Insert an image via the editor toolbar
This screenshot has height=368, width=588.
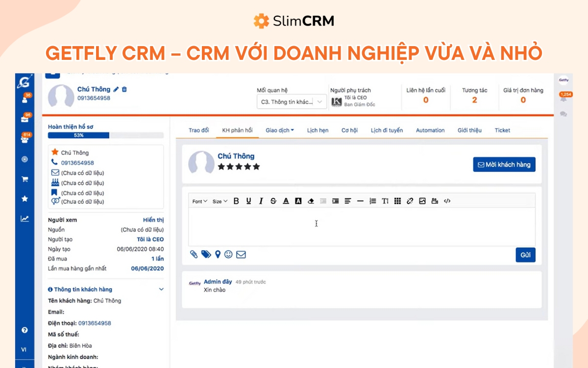[422, 200]
